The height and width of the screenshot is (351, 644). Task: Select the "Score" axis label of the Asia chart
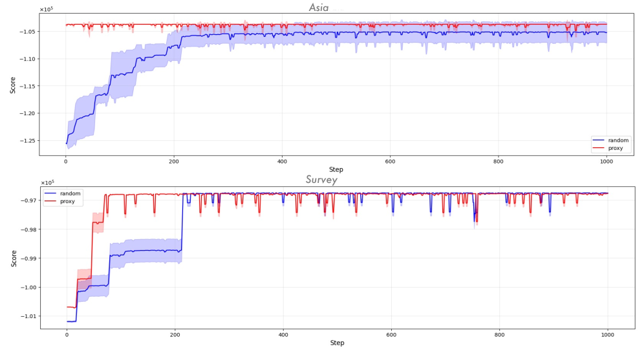(13, 85)
